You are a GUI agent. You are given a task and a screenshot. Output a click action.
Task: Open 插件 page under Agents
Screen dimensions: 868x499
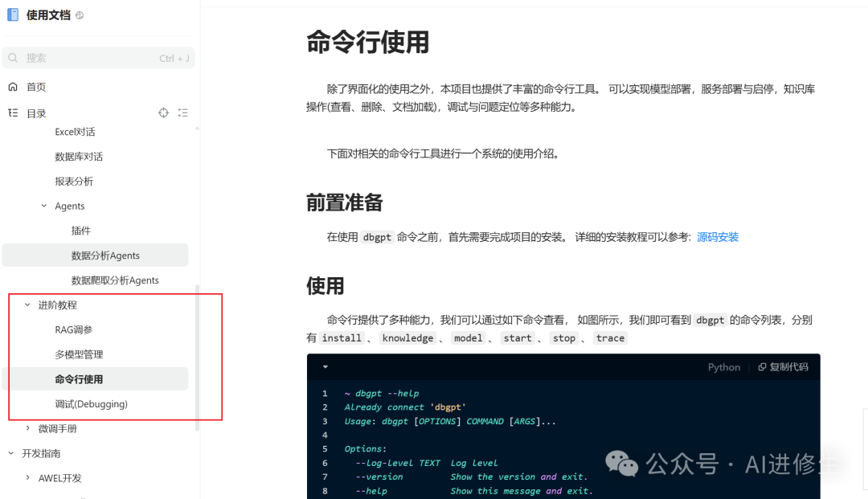[81, 231]
